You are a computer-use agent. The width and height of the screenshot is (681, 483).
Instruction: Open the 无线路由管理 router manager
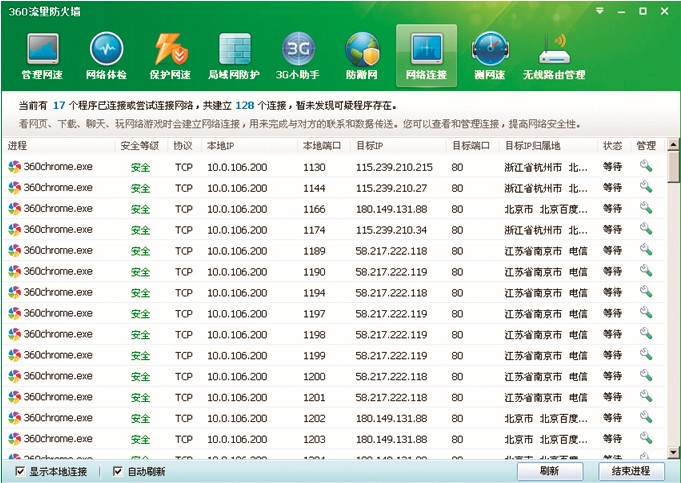coord(554,56)
